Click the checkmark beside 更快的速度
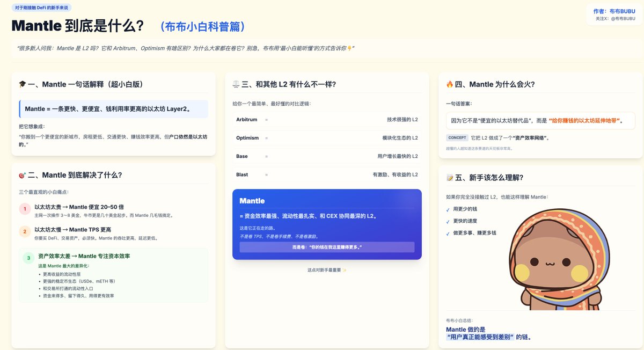The image size is (644, 350). coord(448,221)
